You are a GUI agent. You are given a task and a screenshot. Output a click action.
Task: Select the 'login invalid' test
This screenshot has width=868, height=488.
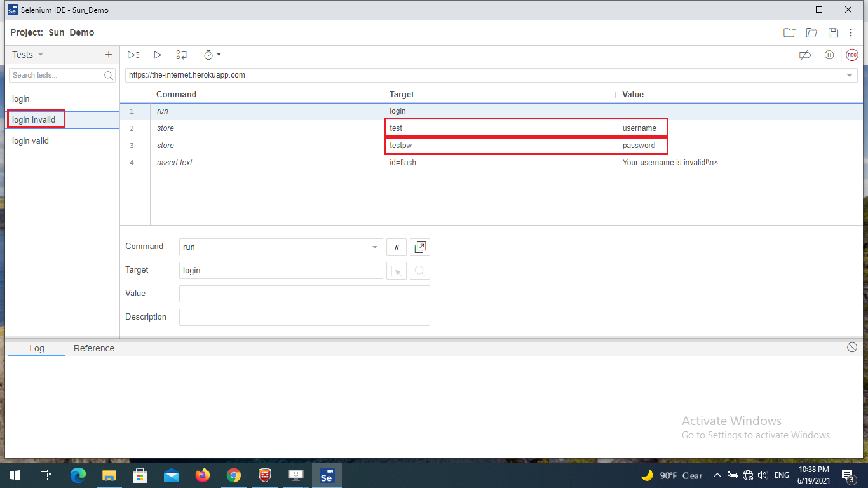62,120
